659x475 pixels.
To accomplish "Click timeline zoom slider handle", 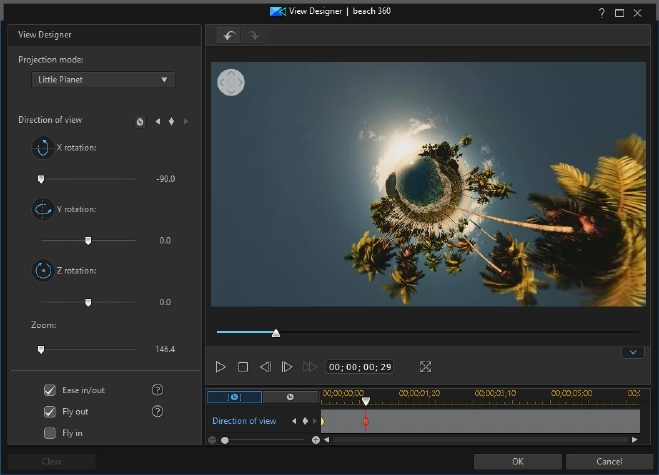I will (225, 440).
